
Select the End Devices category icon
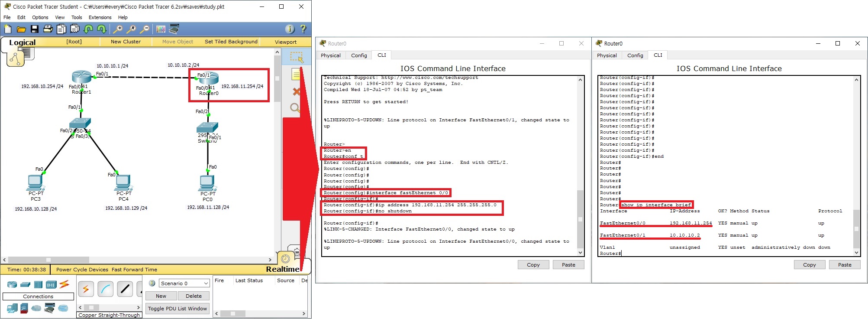click(x=12, y=308)
